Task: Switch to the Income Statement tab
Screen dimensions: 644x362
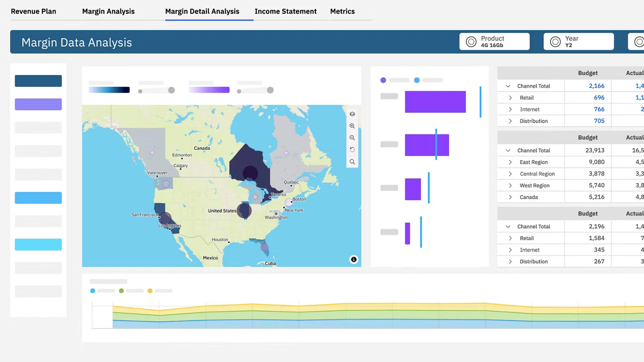Action: [x=285, y=11]
